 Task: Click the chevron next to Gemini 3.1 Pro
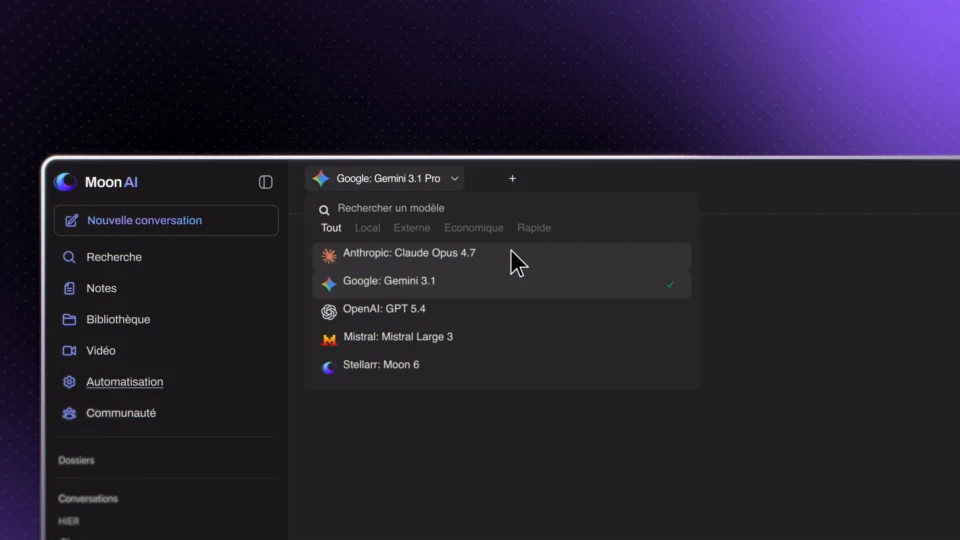coord(454,179)
